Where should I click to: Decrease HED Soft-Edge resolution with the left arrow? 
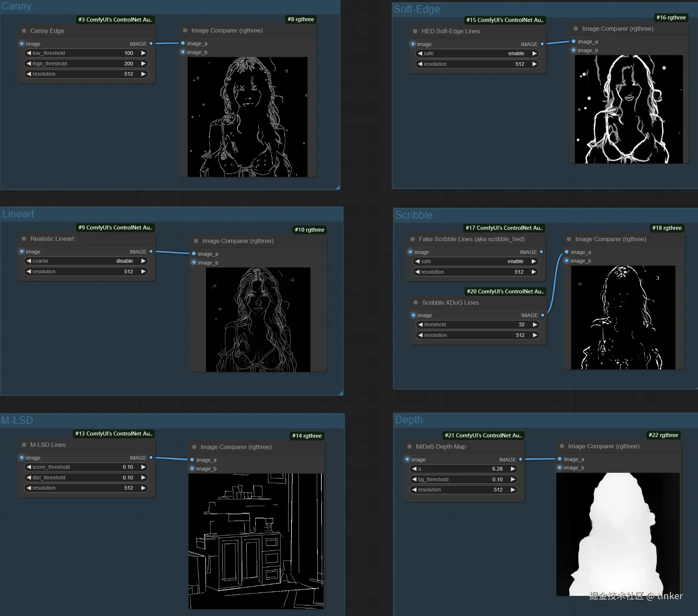(x=420, y=64)
